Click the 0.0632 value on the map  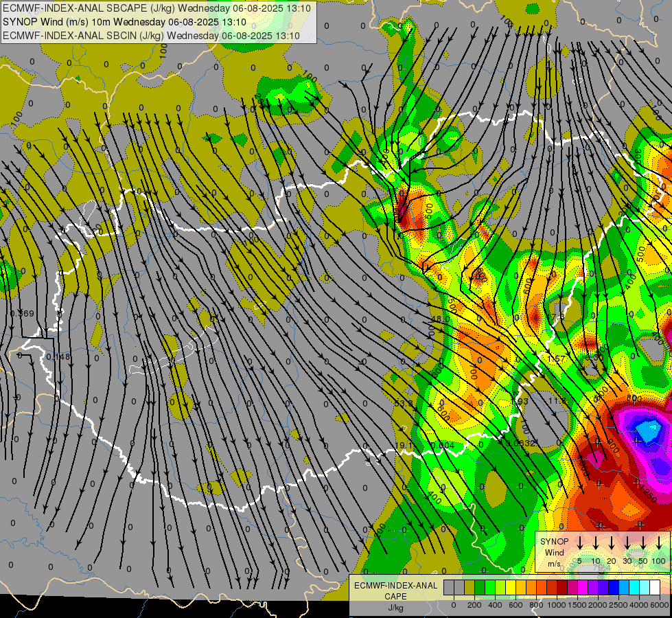coord(520,443)
